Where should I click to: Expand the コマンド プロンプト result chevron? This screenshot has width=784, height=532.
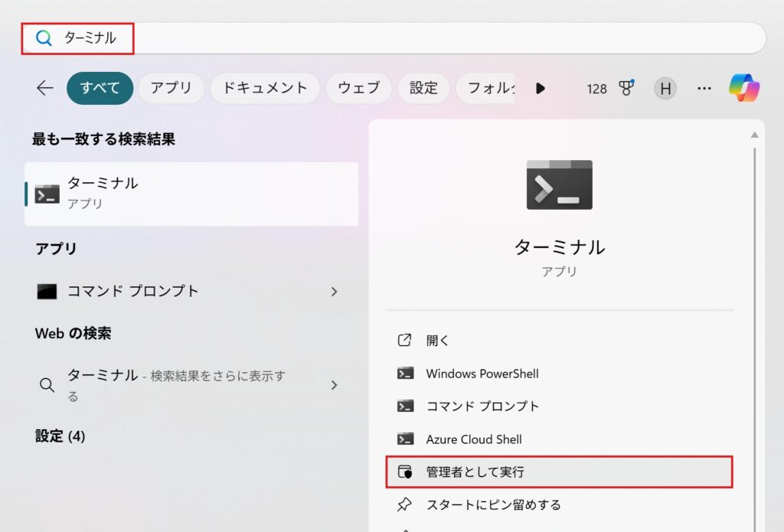pos(334,292)
